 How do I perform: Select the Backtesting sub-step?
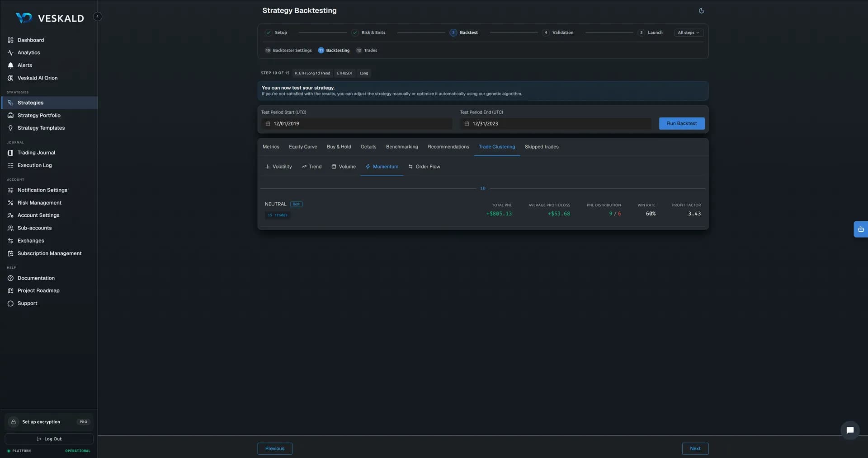[334, 51]
